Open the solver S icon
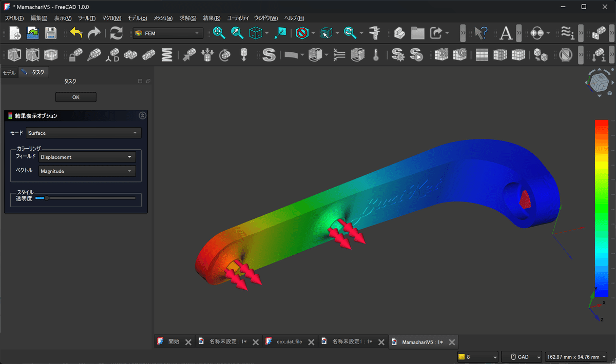This screenshot has width=616, height=364. pos(269,54)
